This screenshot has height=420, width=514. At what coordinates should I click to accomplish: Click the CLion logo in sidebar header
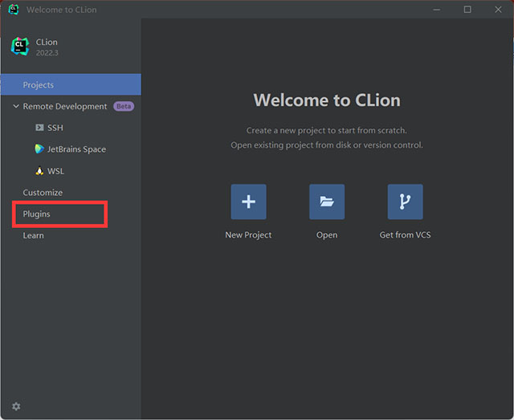click(20, 47)
